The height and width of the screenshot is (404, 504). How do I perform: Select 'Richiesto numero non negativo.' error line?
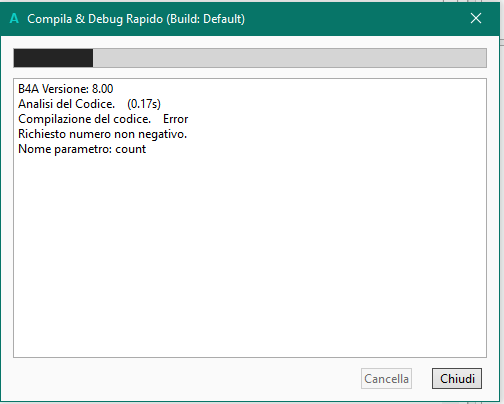tap(102, 134)
